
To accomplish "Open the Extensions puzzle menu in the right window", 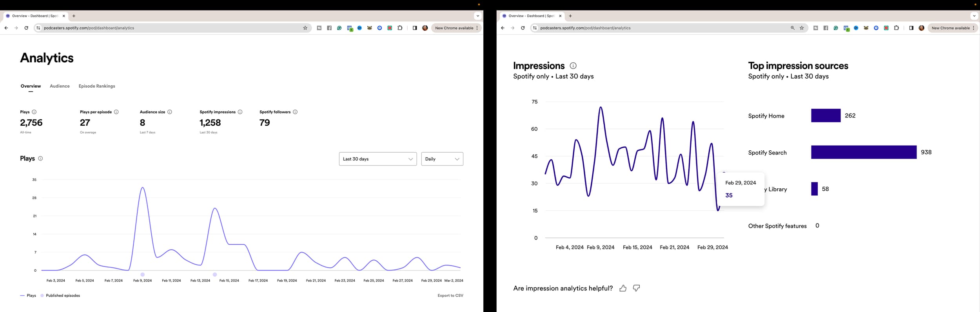I will [x=896, y=28].
